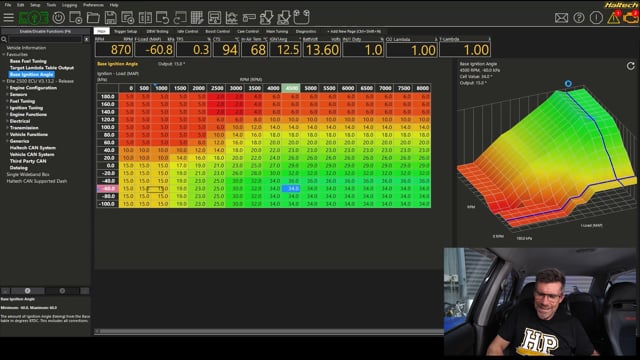Select the highlighted -60.0 load row header
The width and height of the screenshot is (640, 360).
[x=107, y=189]
